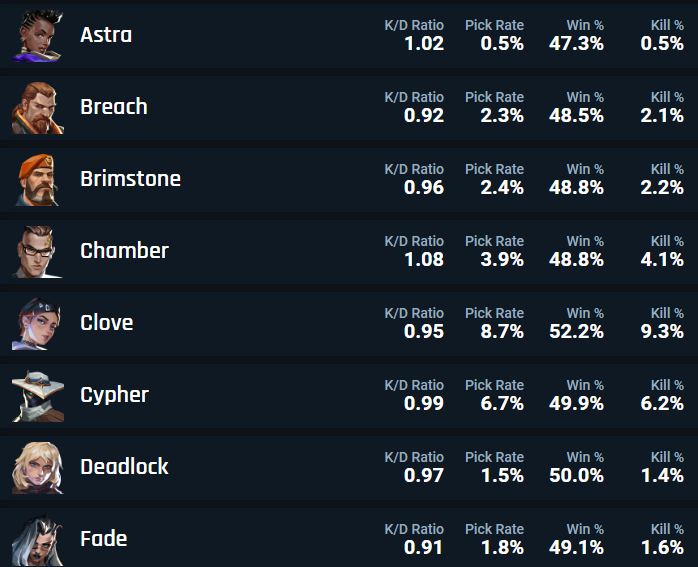698x567 pixels.
Task: Open the Astra agent name link
Action: click(x=106, y=35)
